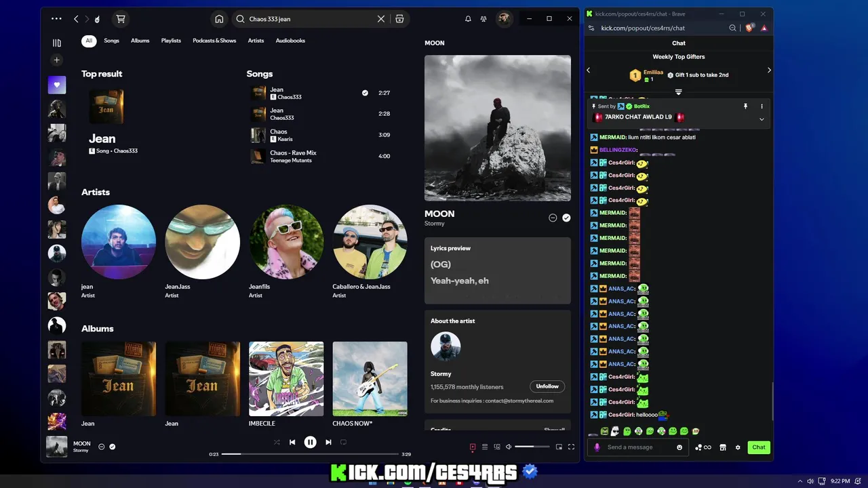Go to Home via the house icon
Screen dimensions: 868x488
[x=219, y=19]
